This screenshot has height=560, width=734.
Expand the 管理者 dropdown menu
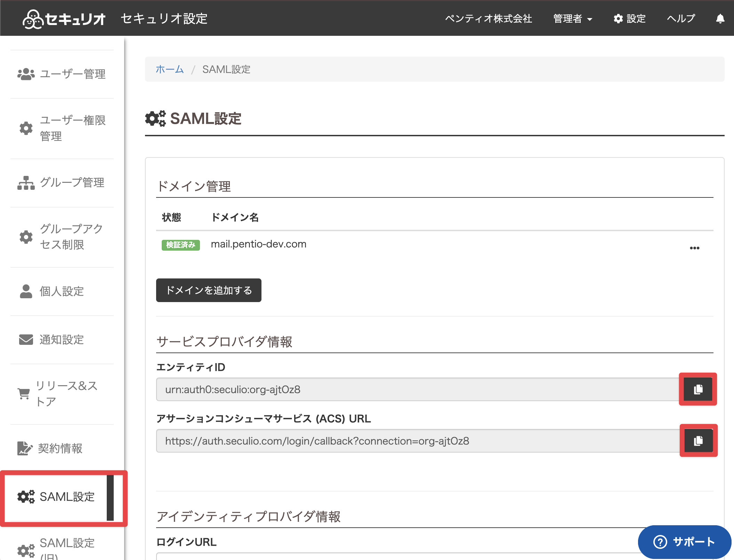click(x=572, y=19)
